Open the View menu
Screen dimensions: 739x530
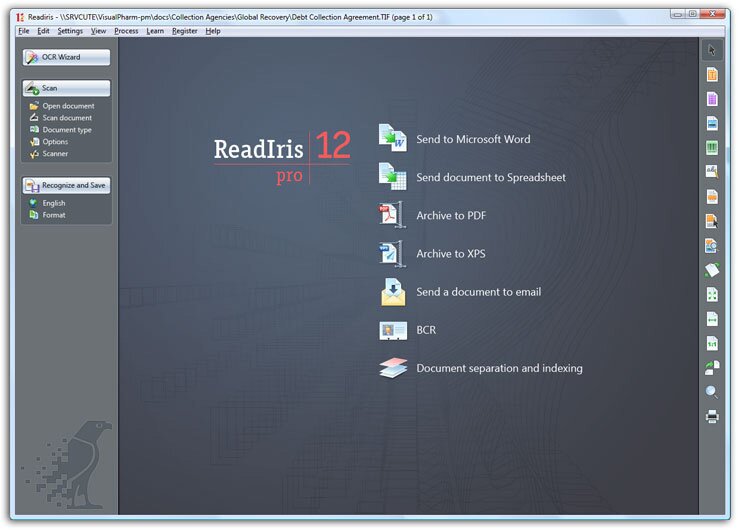(x=99, y=31)
